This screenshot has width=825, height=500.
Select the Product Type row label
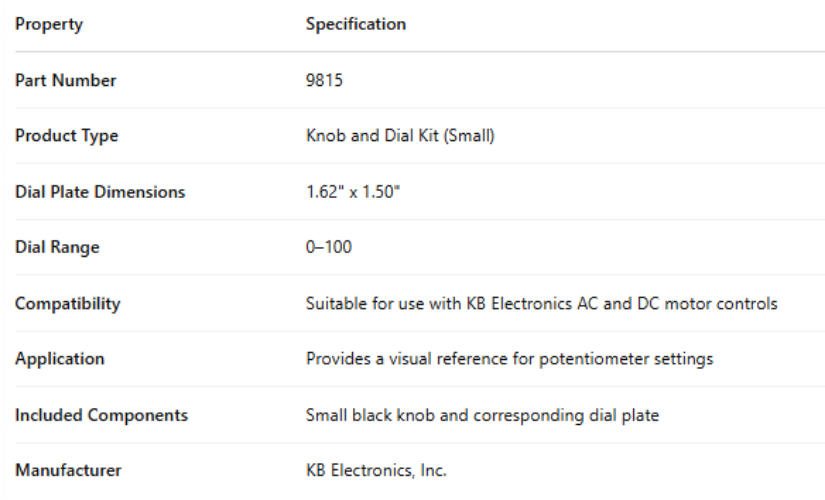66,137
